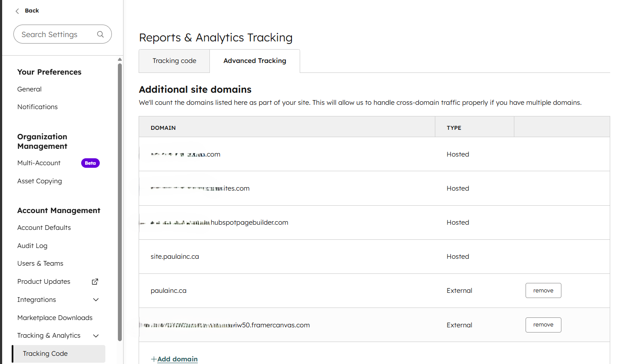Open the Audit Log page

coord(32,246)
